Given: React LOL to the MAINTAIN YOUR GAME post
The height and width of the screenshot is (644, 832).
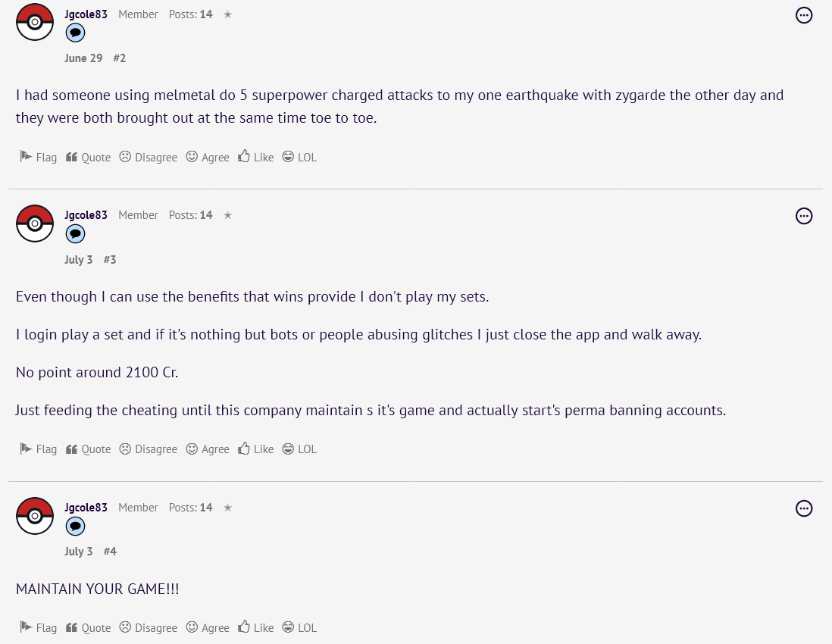Looking at the screenshot, I should [x=299, y=627].
